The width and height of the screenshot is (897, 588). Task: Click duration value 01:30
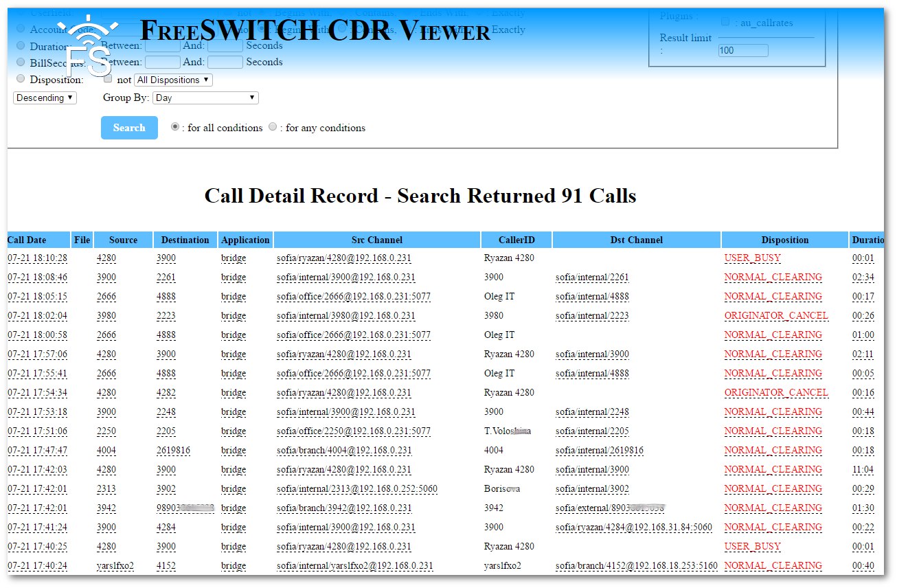[863, 508]
